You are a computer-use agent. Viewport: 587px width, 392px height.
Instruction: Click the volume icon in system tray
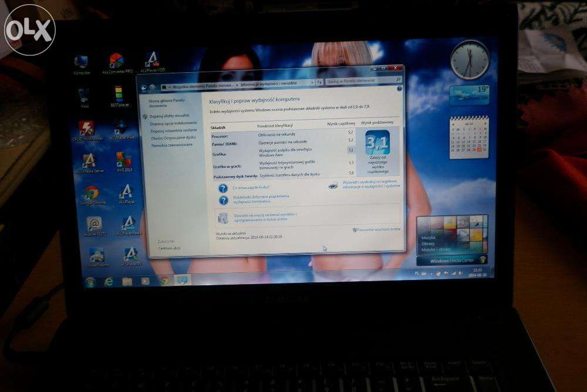coord(461,273)
